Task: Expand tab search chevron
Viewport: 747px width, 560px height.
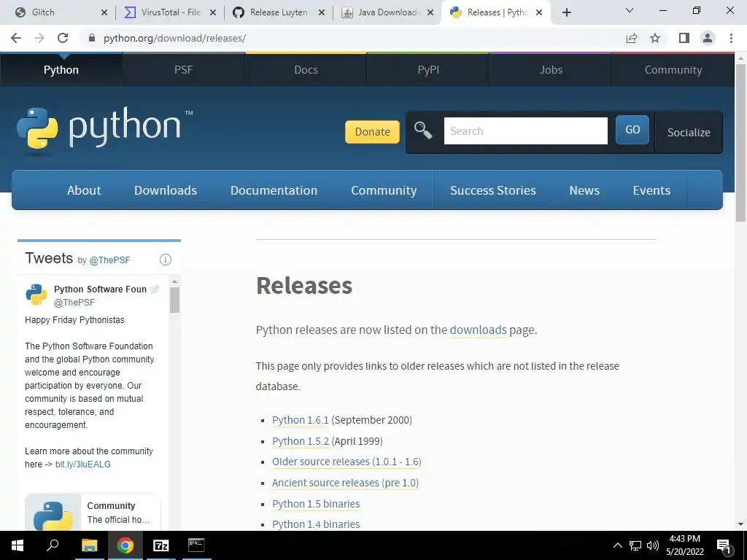Action: 630,10
